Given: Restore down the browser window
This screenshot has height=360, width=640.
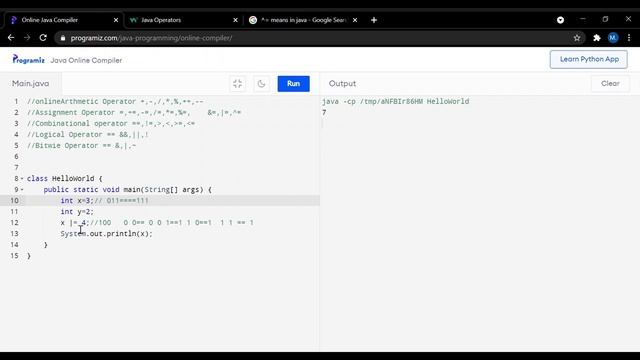Looking at the screenshot, I should (605, 19).
